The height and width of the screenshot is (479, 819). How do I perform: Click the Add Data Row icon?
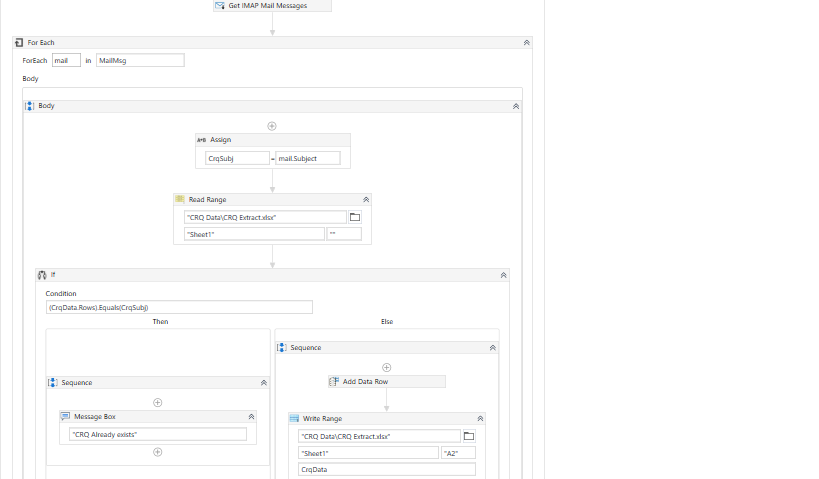tap(334, 381)
